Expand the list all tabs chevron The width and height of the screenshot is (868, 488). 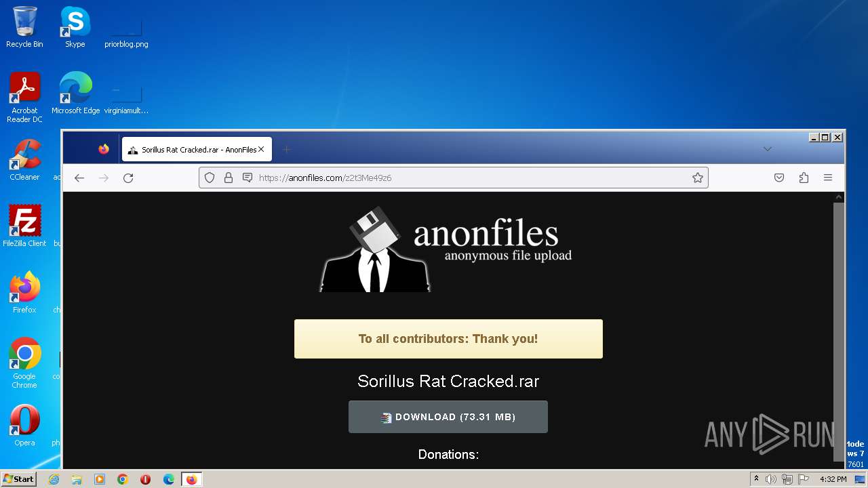[x=768, y=149]
